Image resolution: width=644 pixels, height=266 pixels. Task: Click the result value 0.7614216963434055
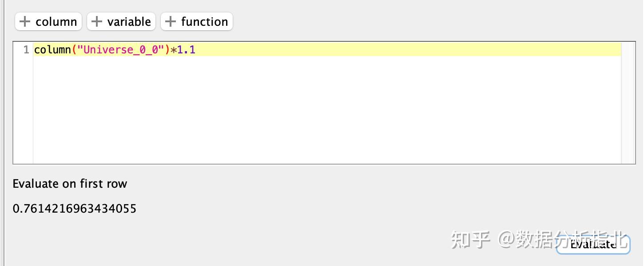coord(75,208)
